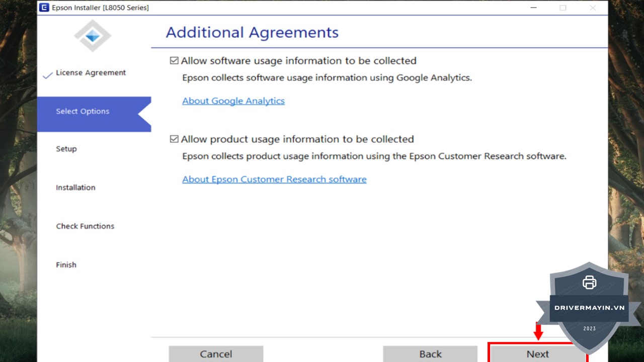
Task: Click the checkmark beside License Agreement
Action: 48,75
